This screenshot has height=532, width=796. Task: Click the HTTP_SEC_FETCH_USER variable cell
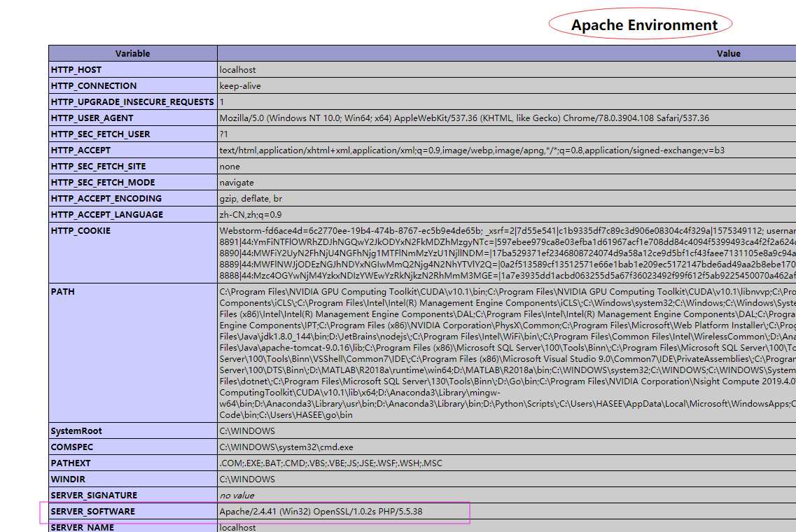pyautogui.click(x=132, y=134)
